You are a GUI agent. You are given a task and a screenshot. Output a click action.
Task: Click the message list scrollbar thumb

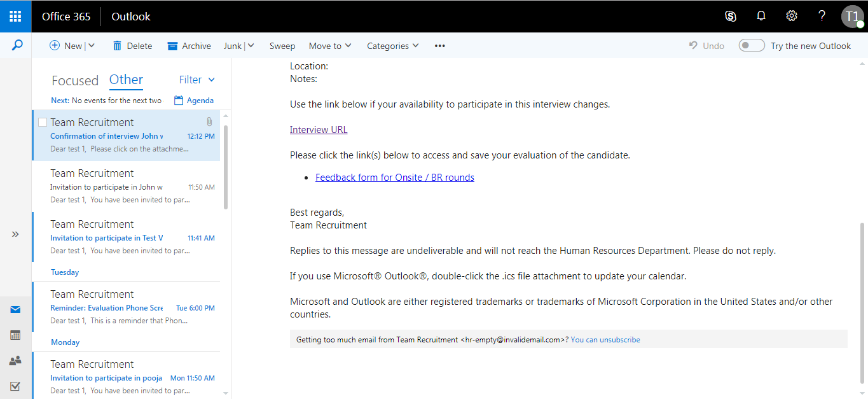[x=226, y=167]
